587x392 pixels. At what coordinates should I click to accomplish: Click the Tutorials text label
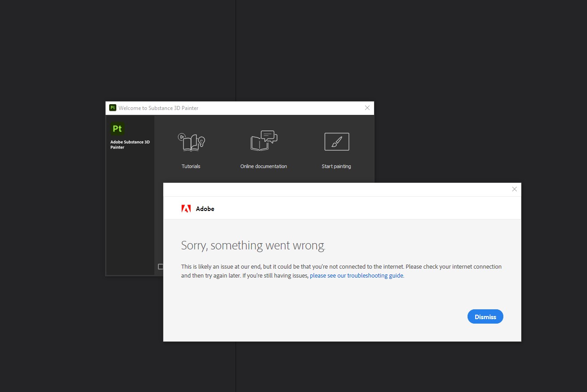(191, 166)
